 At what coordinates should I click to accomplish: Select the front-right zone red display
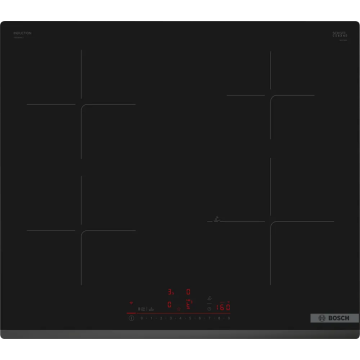click(189, 304)
